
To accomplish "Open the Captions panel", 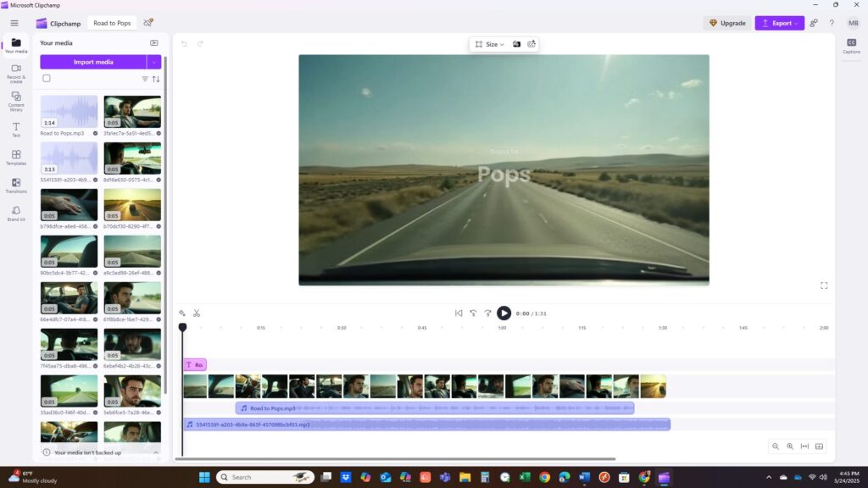I will tap(851, 46).
